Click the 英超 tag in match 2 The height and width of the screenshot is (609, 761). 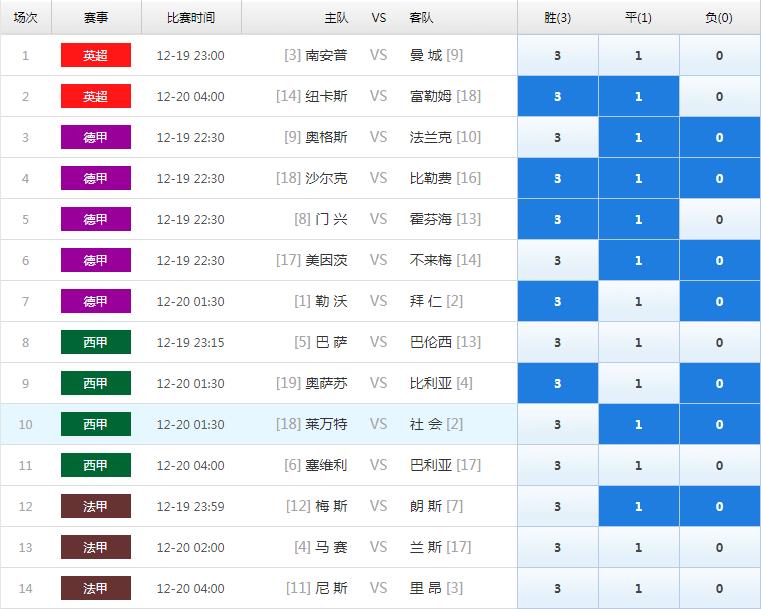[96, 96]
